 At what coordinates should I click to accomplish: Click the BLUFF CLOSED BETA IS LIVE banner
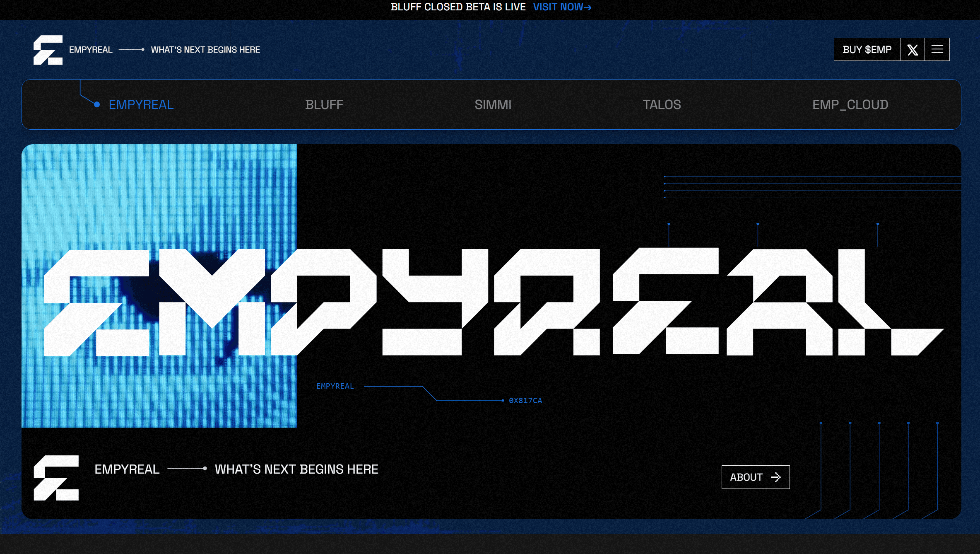click(458, 7)
